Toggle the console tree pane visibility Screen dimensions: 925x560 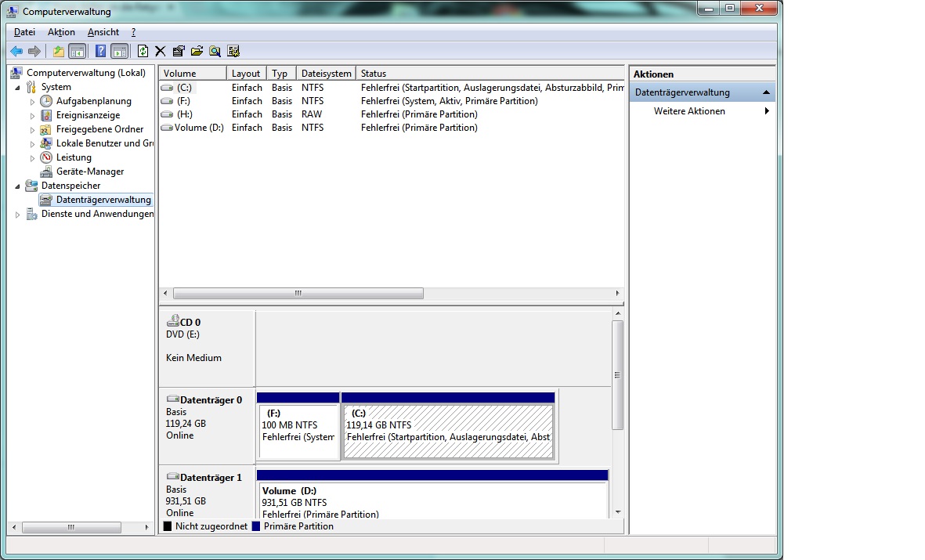click(78, 51)
